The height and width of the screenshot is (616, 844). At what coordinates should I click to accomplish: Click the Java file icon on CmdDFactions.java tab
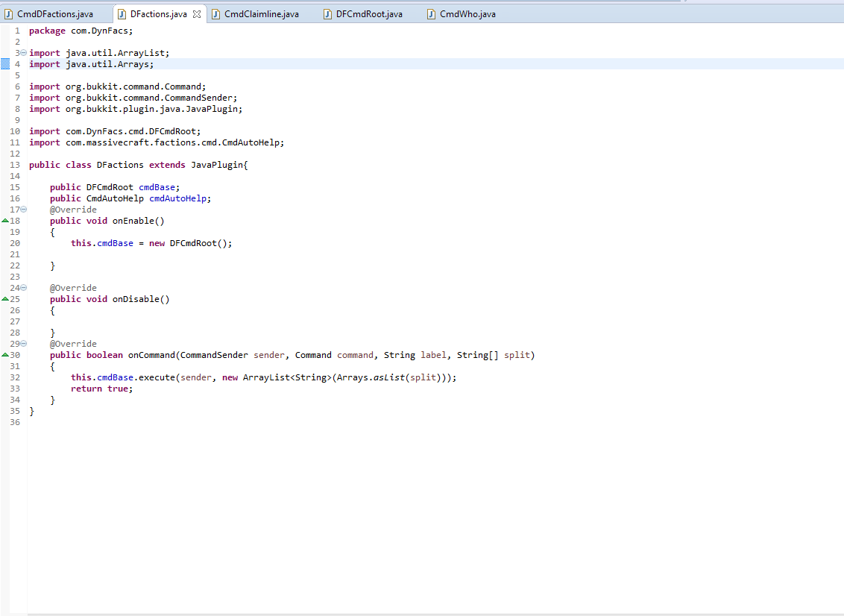click(9, 14)
